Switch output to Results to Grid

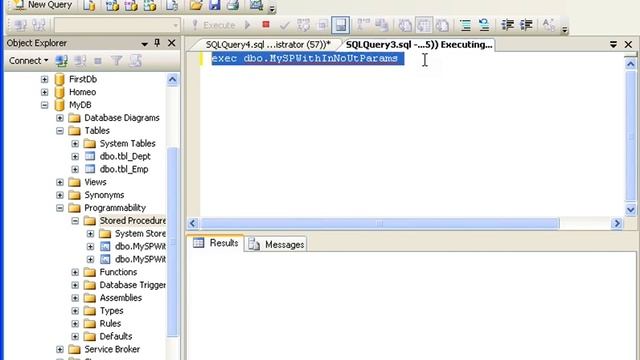click(424, 25)
